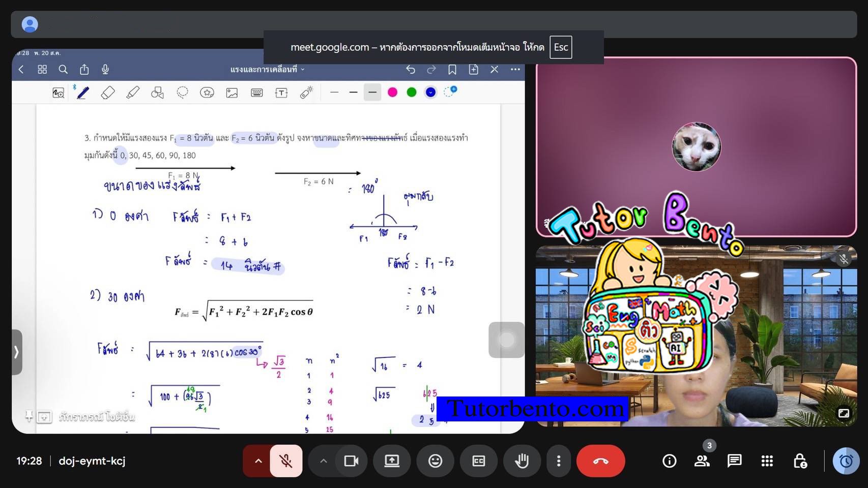Open meeting details info
This screenshot has height=488, width=868.
pyautogui.click(x=669, y=461)
